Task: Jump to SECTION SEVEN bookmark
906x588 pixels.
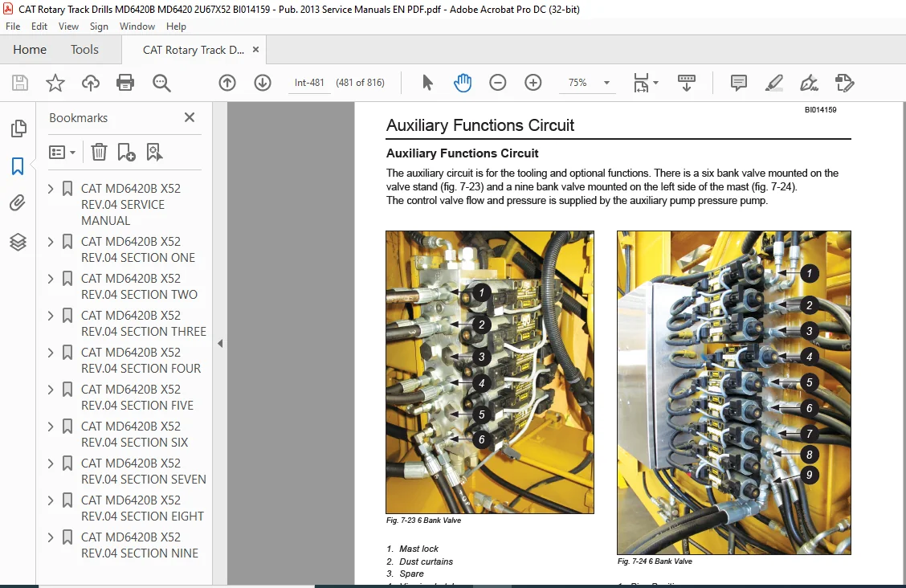Action: tap(143, 472)
